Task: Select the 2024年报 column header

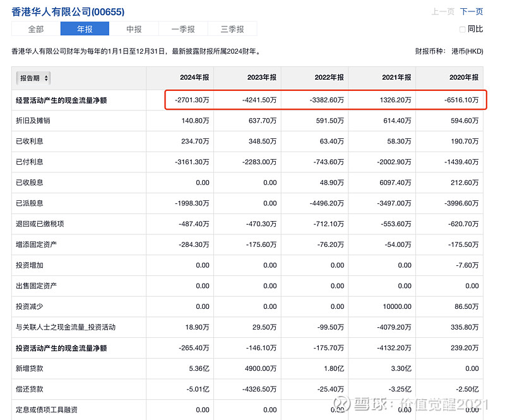Action: (194, 77)
